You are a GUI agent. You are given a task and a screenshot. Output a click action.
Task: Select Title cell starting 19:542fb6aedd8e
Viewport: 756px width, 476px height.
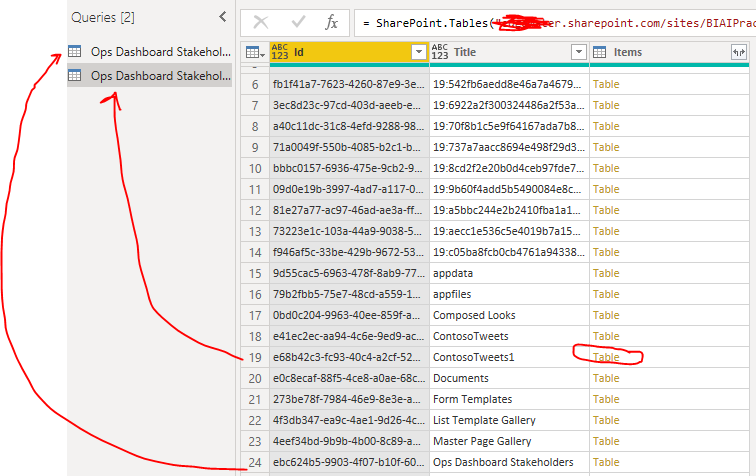pos(509,84)
